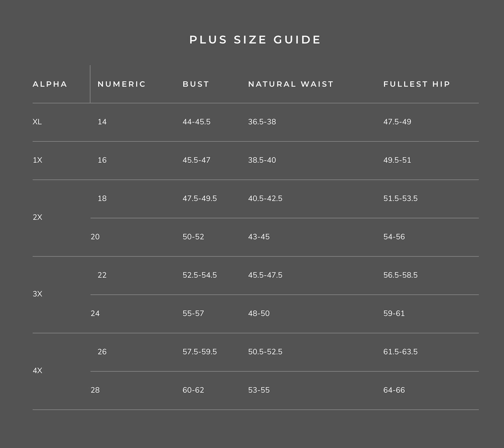Screen dimensions: 504x448
Task: Click the NATURAL WAIST column header
Action: point(291,84)
